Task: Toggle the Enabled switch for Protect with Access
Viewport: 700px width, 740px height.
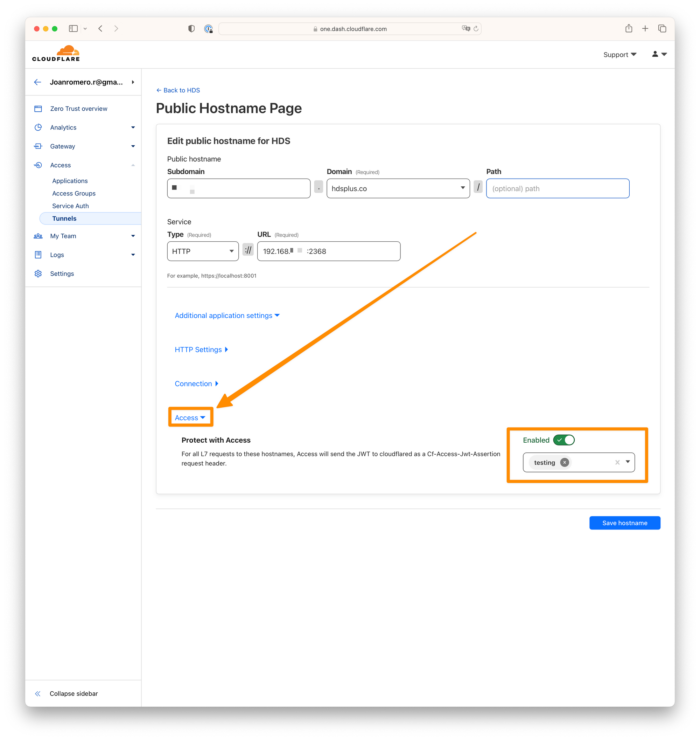Action: 564,440
